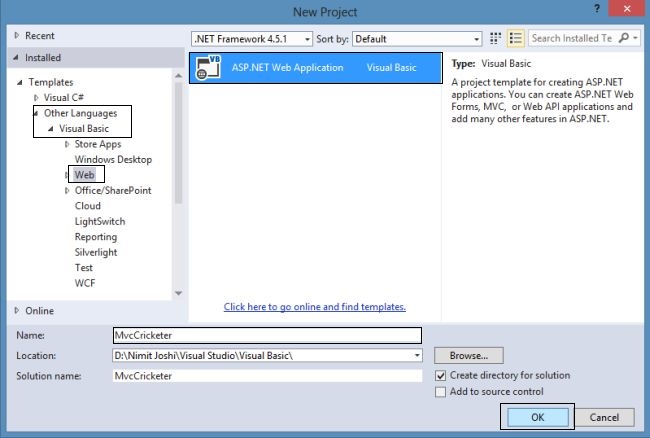Screen dimensions: 650x438
Task: Click the ASP.NET Web Application VB icon
Action: coord(208,68)
